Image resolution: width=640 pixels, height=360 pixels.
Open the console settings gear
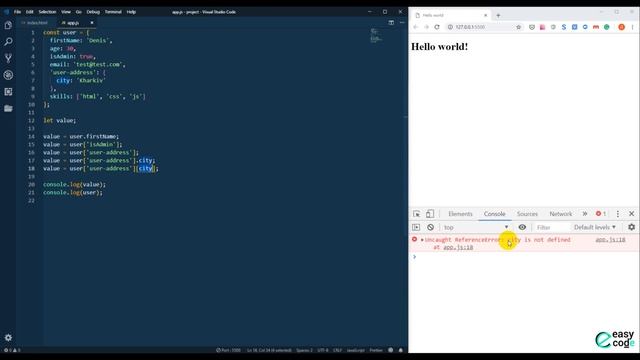[x=631, y=227]
